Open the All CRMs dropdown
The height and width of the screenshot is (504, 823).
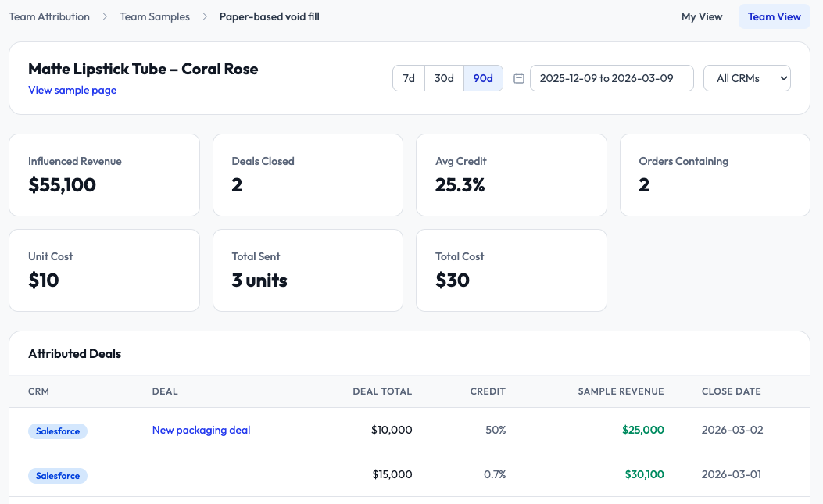(746, 78)
